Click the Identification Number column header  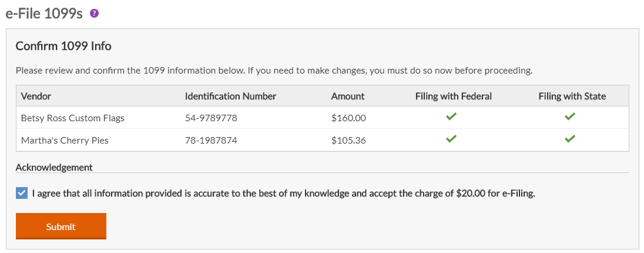(231, 96)
